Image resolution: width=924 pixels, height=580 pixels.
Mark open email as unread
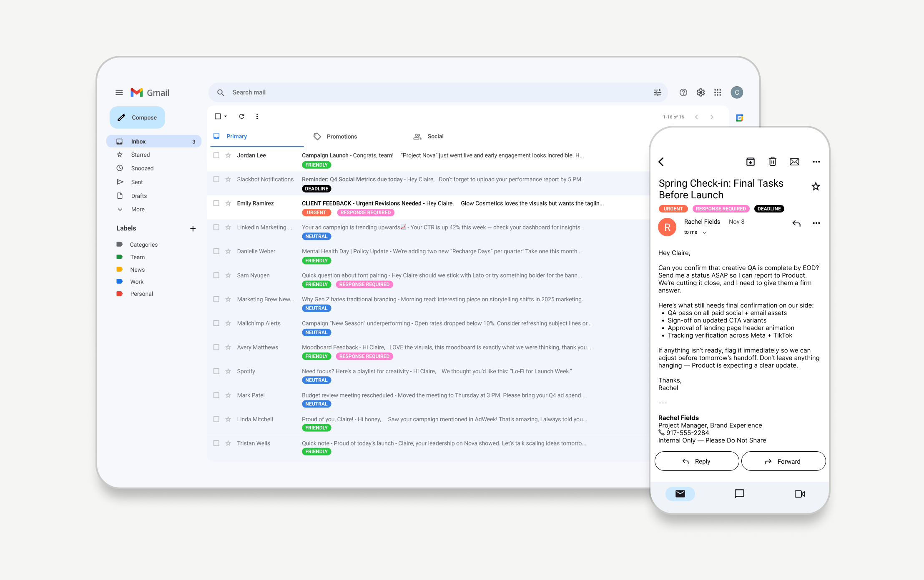coord(794,162)
